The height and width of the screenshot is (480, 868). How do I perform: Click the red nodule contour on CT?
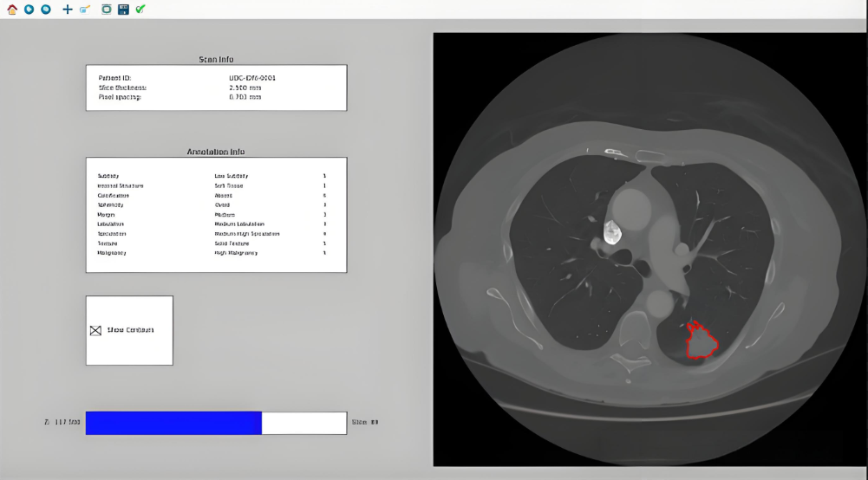click(702, 341)
